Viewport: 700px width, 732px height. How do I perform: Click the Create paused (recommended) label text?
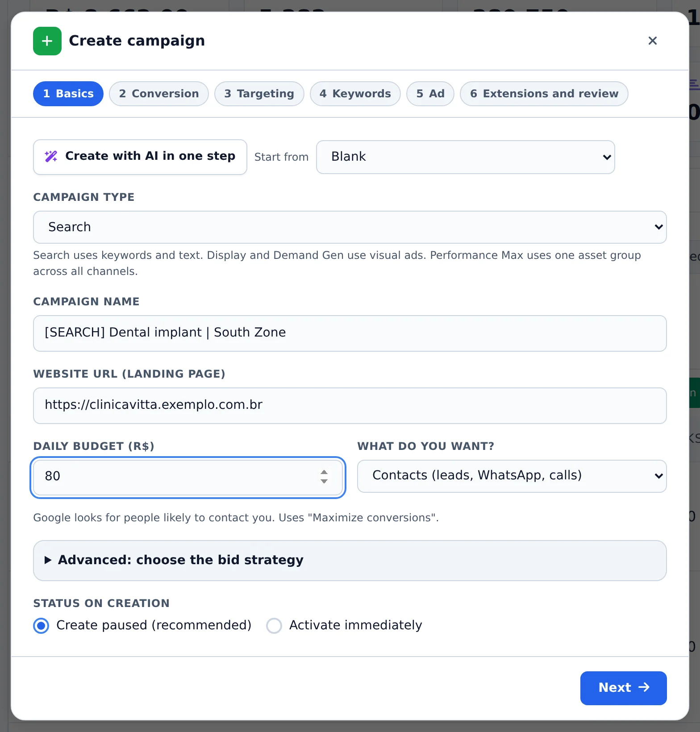point(154,625)
